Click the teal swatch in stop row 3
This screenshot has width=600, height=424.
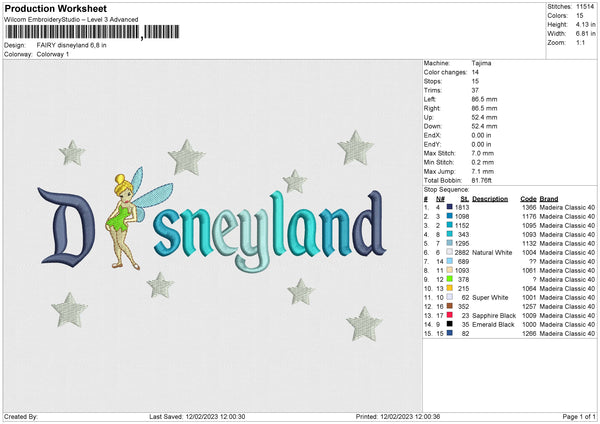449,225
